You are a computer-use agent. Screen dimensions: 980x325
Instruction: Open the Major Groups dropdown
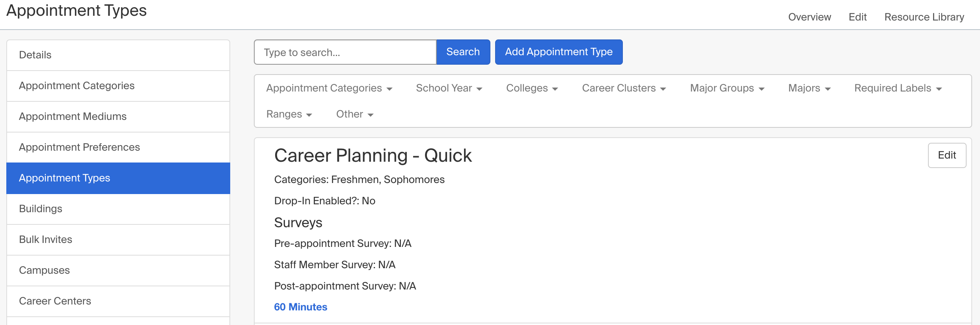727,88
